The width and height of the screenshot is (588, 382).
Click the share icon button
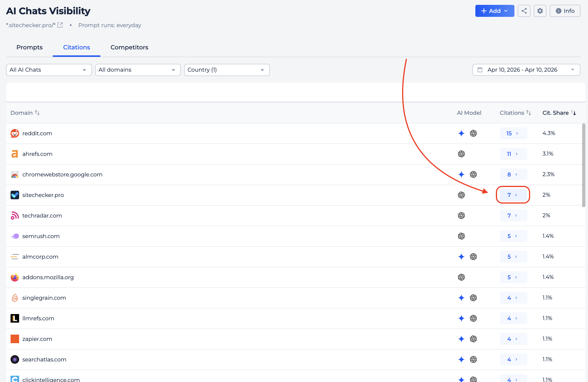pos(524,11)
